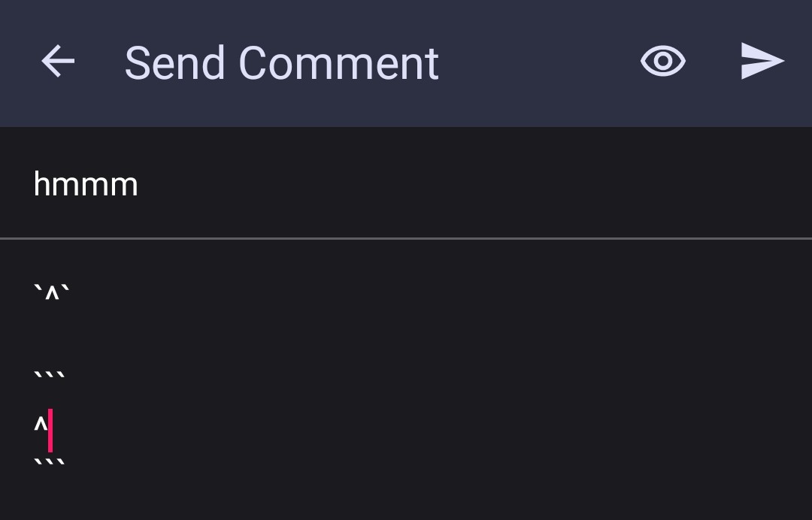Select the navigation arrow in the top bar

56,62
